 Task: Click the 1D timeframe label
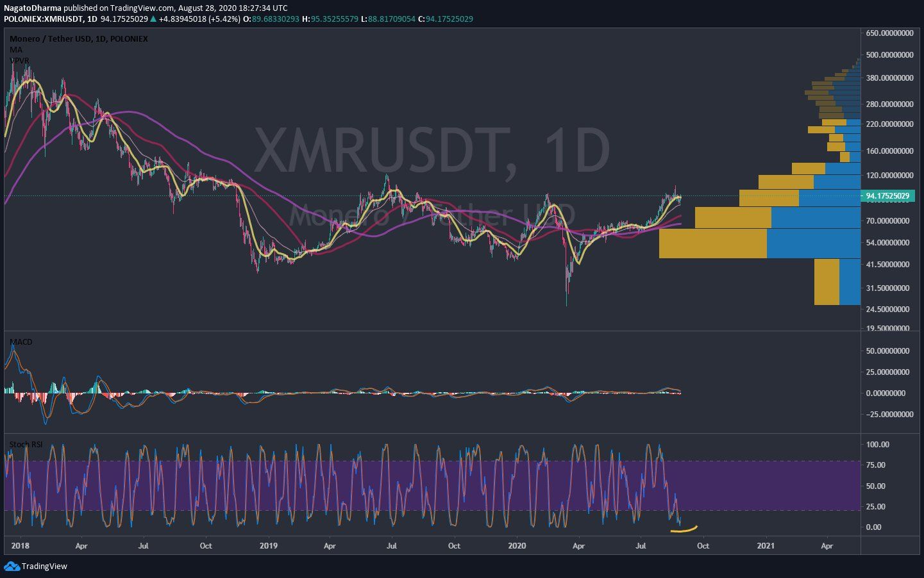click(92, 19)
